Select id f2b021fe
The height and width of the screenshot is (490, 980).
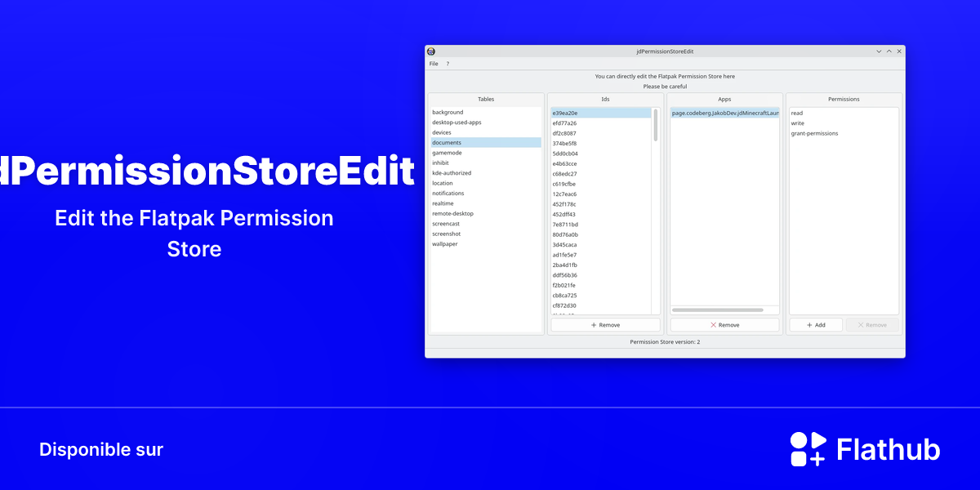(601, 285)
